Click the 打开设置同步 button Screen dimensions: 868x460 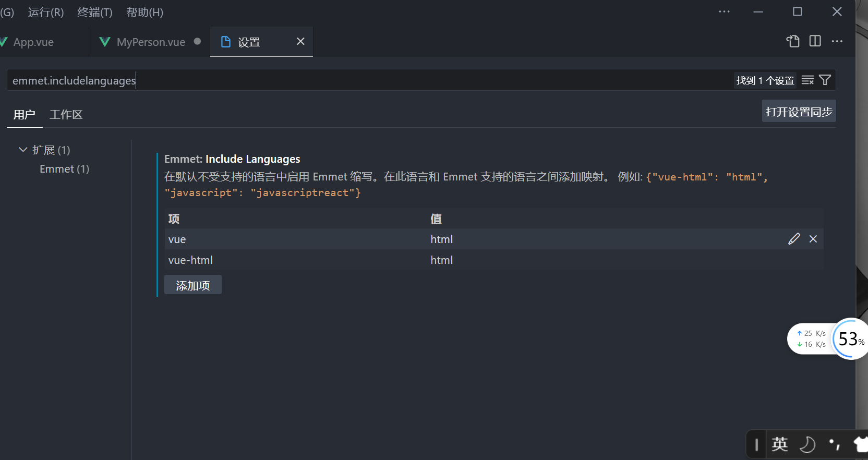[799, 112]
